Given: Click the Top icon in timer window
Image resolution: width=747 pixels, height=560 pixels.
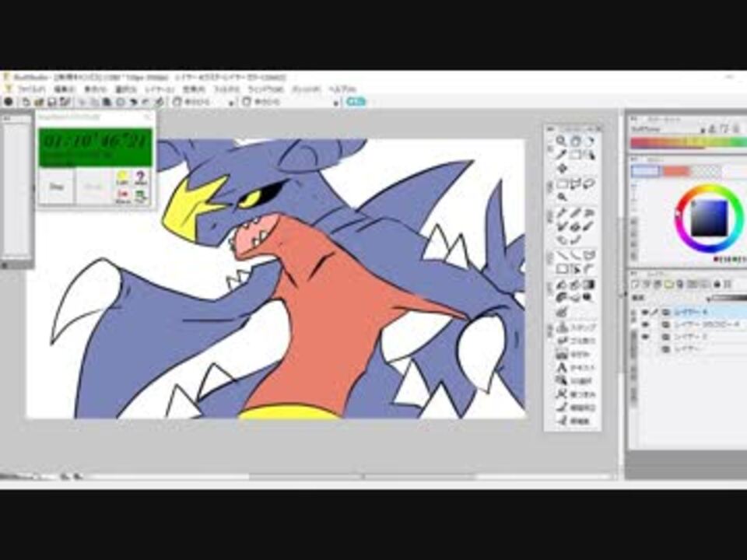Looking at the screenshot, I should click(140, 196).
